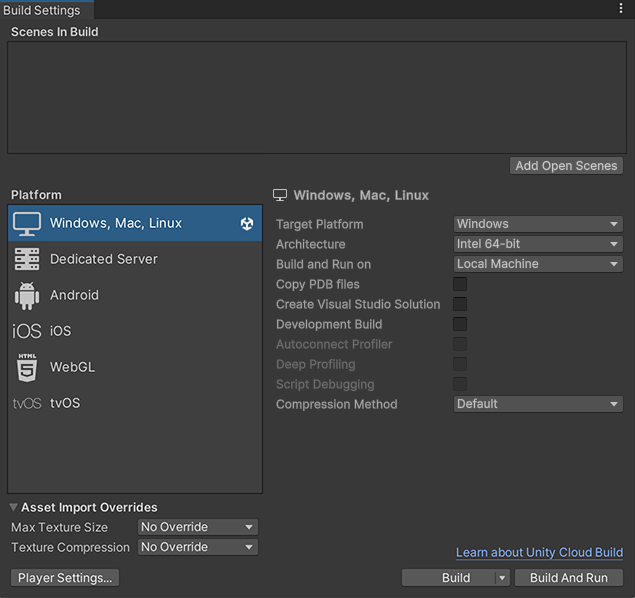635x598 pixels.
Task: Click the Dedicated Server rack icon
Action: 27,259
